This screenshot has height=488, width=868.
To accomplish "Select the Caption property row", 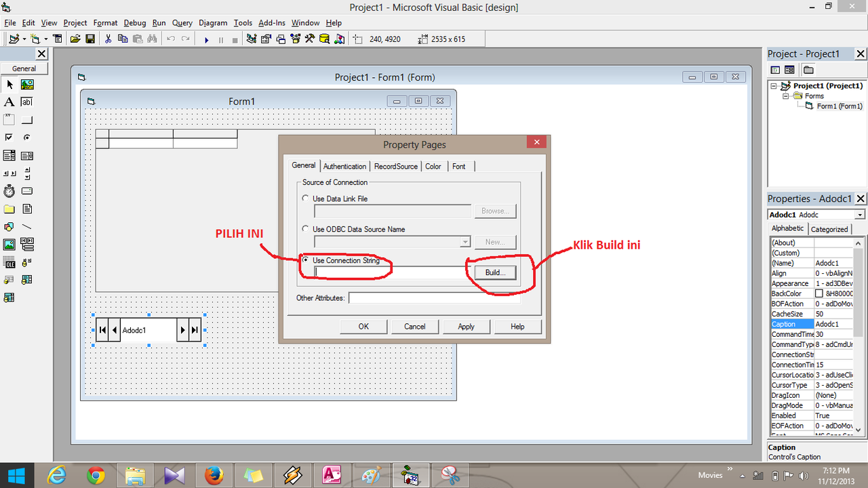I will (812, 324).
